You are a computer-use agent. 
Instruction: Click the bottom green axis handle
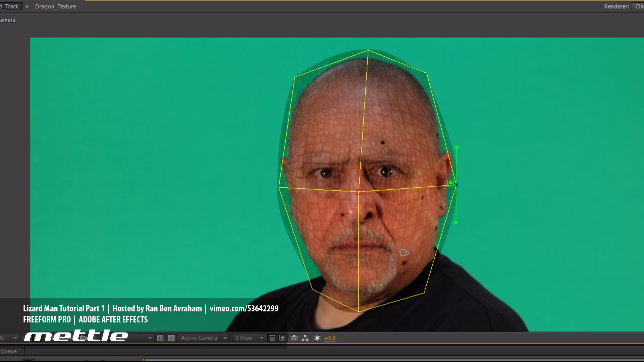pos(456,223)
